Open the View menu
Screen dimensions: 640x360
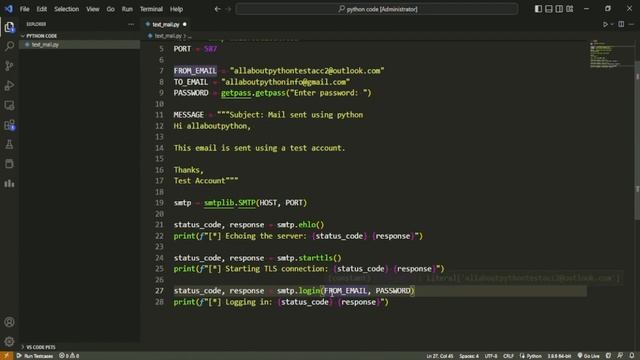click(93, 9)
